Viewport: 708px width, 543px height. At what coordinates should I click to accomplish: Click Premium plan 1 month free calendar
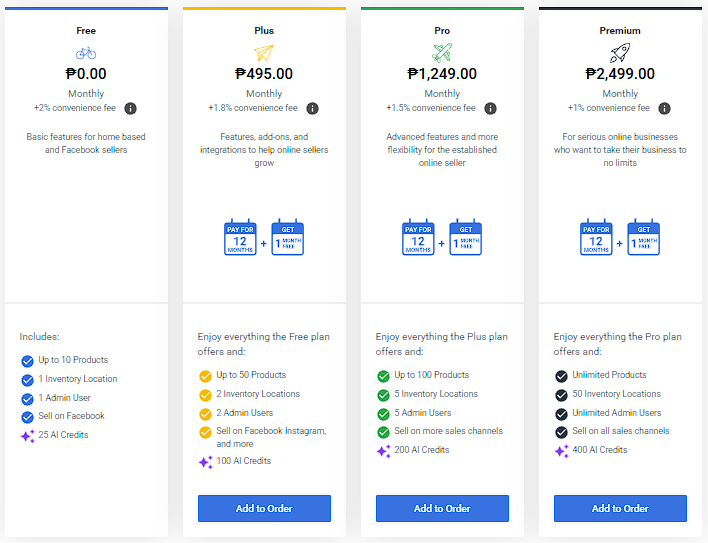click(644, 239)
